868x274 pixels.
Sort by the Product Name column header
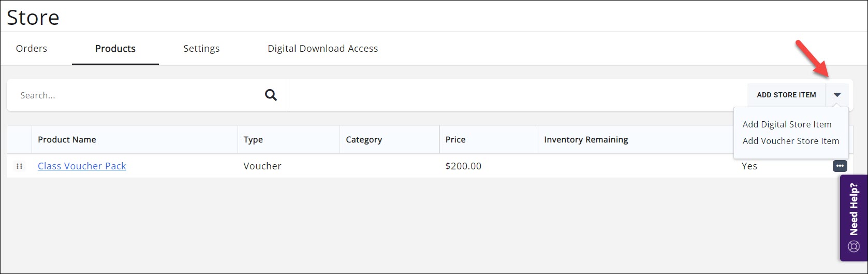(67, 140)
